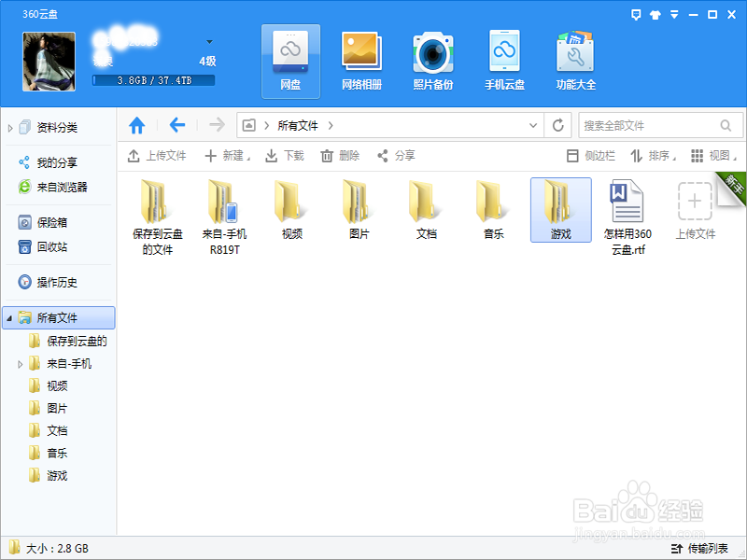747x560 pixels.
Task: Click the magnifier search icon
Action: (x=726, y=126)
